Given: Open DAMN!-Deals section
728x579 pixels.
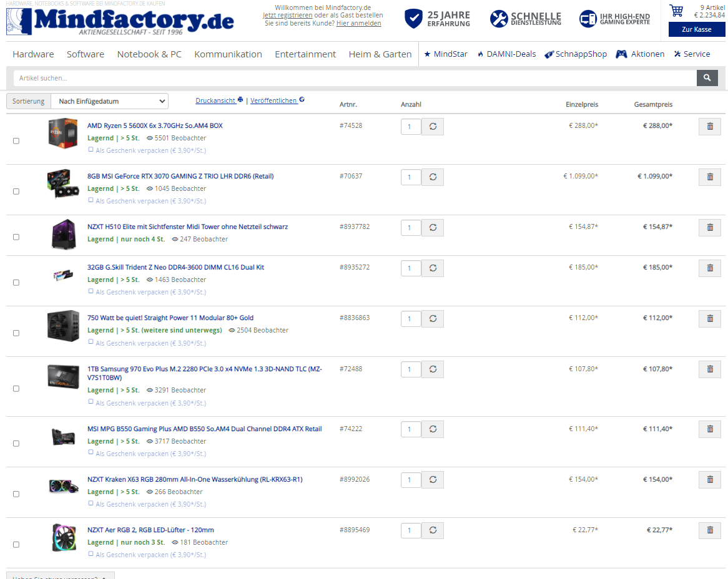Looking at the screenshot, I should tap(506, 54).
